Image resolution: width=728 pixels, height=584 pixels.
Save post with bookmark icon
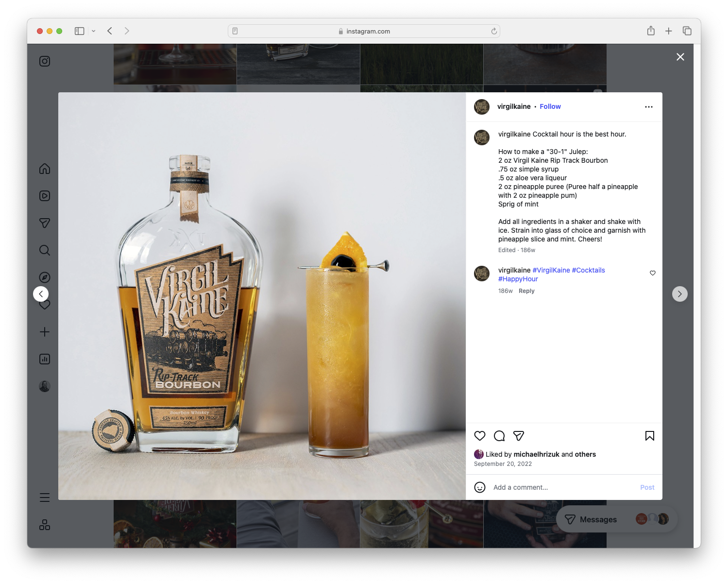650,436
